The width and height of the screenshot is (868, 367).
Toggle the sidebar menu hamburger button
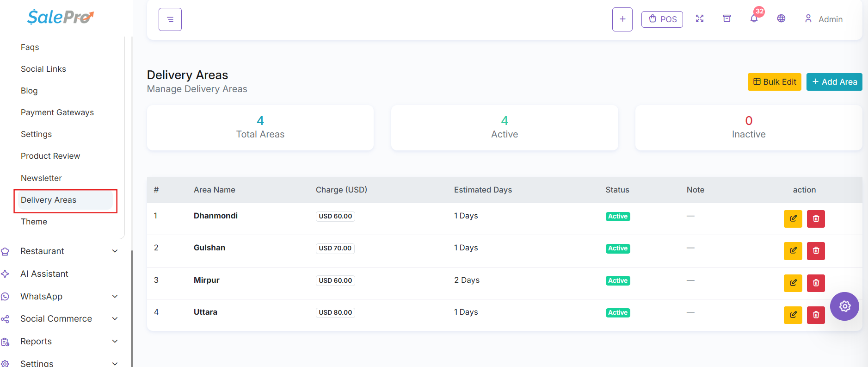click(x=170, y=19)
